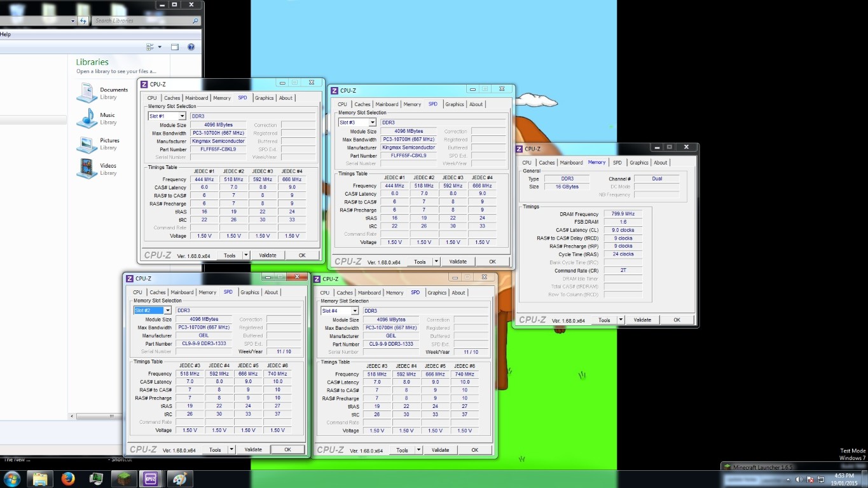Click the Slot #3 CPU-Z title bar logo
Viewport: 868px width, 488px height.
[x=334, y=90]
